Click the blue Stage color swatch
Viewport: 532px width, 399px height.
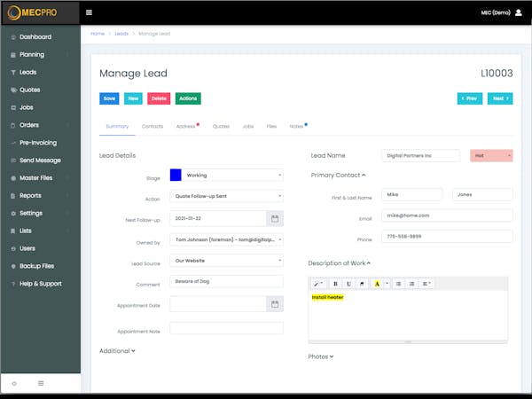(176, 175)
